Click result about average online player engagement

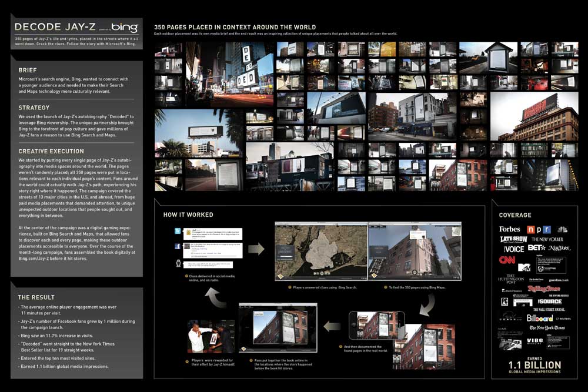[68, 310]
